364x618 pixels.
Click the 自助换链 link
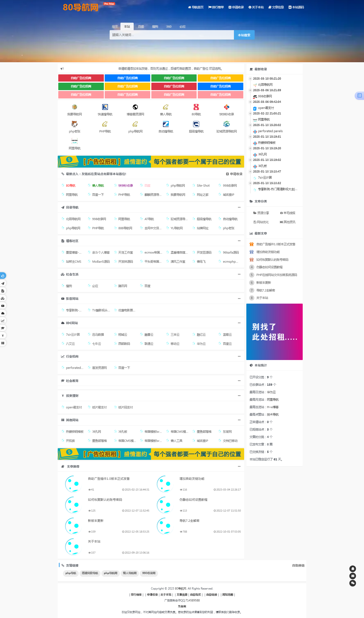point(298,565)
